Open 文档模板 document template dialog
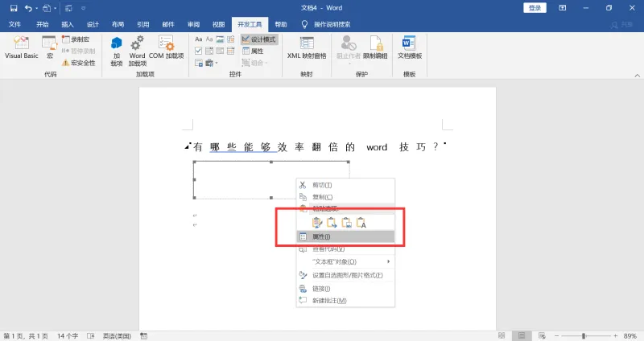This screenshot has width=644, height=341. [x=410, y=47]
